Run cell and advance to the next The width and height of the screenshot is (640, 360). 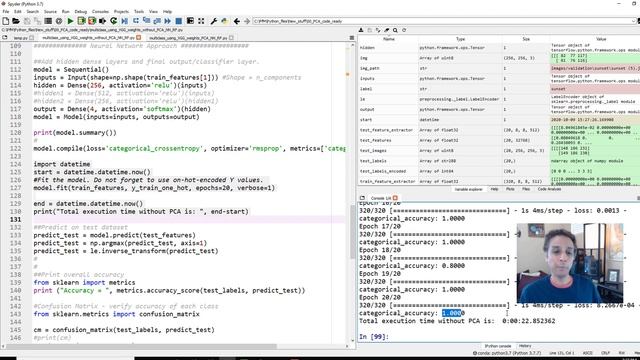pos(92,21)
